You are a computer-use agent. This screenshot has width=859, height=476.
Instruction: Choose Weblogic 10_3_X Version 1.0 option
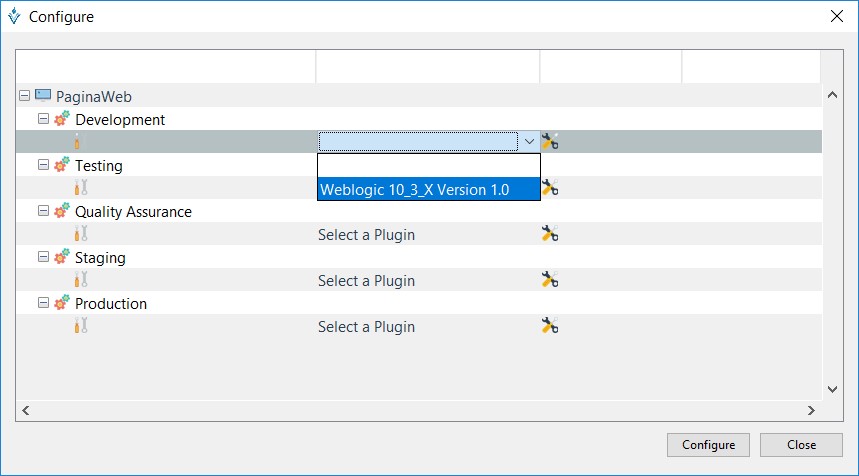coord(429,189)
